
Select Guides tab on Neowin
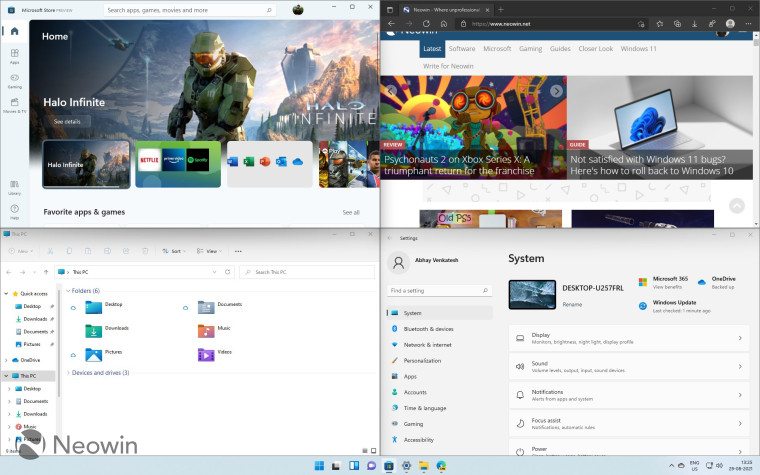pos(560,48)
